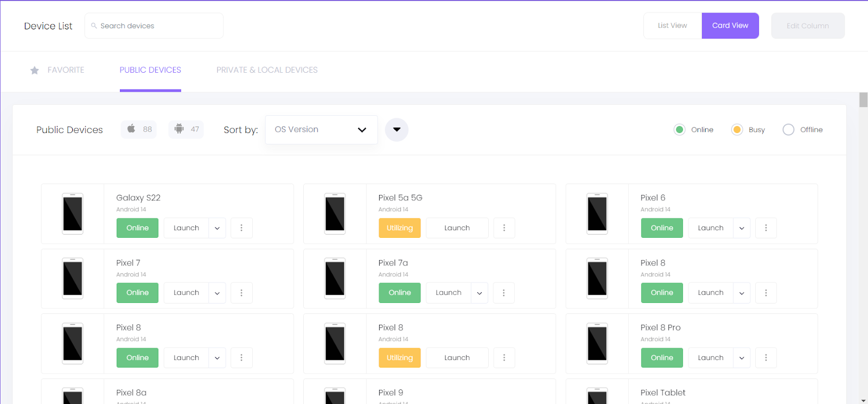Click the round caret button next to sort dropdown
This screenshot has height=404, width=868.
[397, 129]
